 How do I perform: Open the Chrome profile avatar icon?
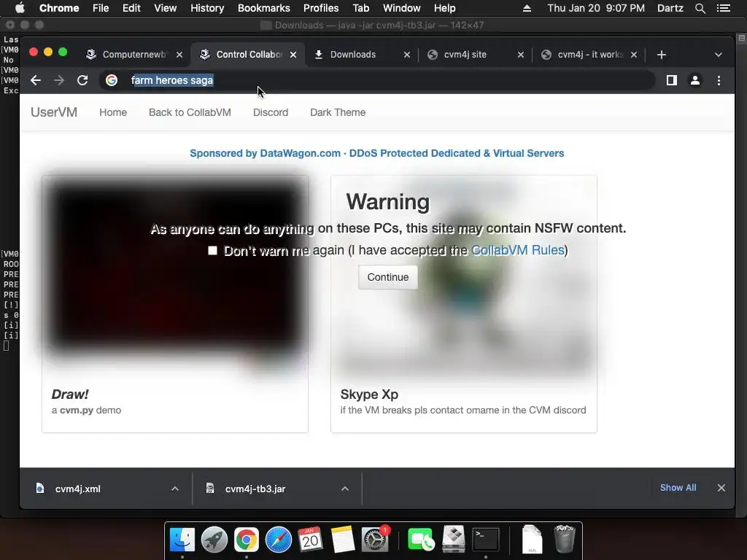point(695,80)
